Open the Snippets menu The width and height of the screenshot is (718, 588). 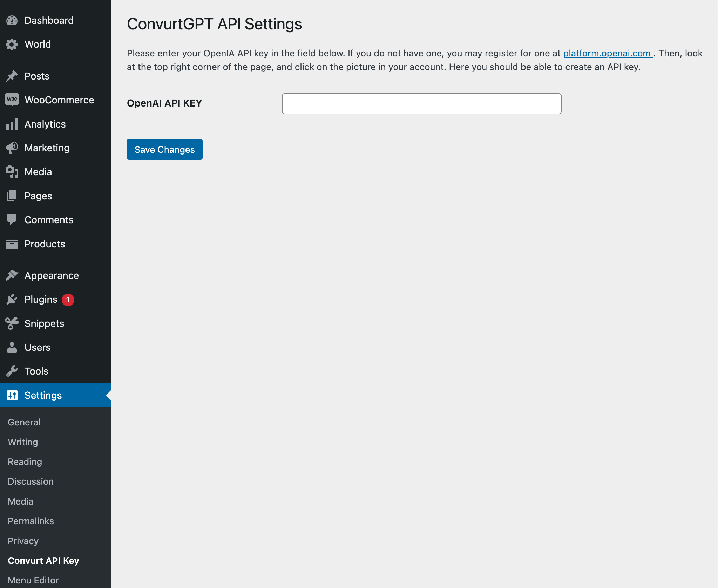(56, 323)
